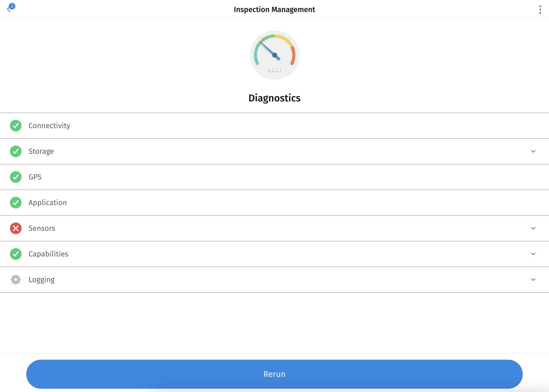Expand the Storage row chevron
This screenshot has height=392, width=549.
(x=533, y=151)
